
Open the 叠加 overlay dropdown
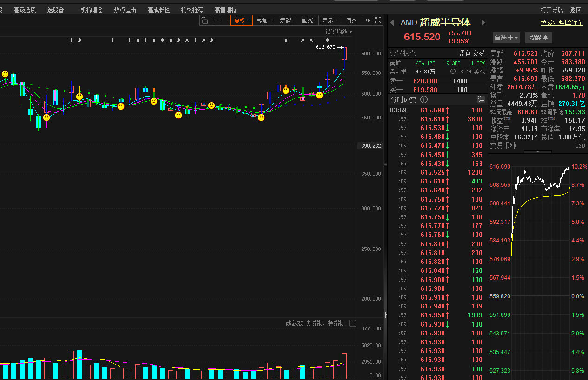264,20
